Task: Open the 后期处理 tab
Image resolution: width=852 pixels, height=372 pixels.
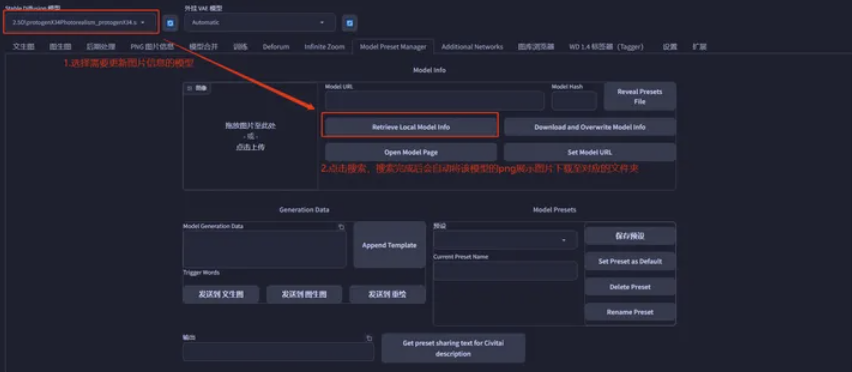Action: (101, 47)
